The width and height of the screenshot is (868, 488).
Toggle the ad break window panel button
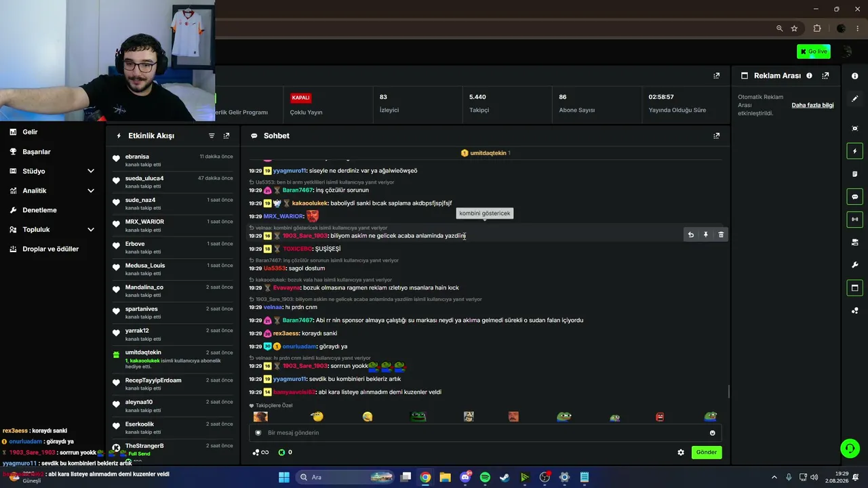coord(854,287)
